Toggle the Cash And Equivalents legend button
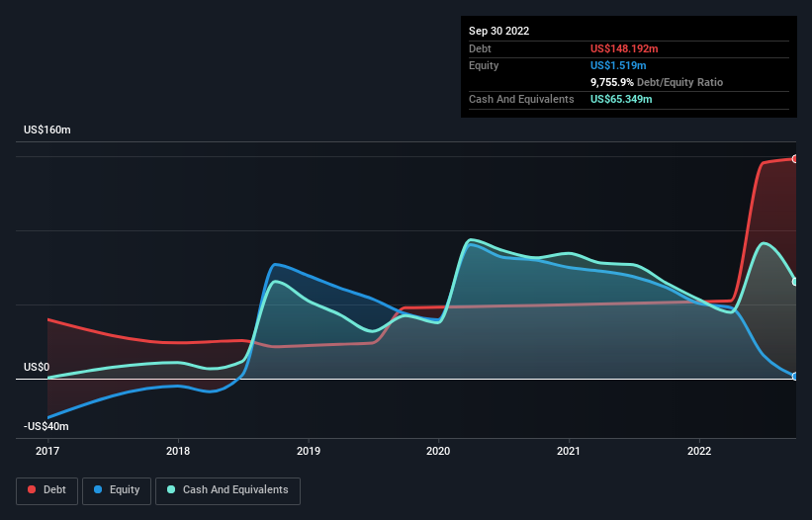 (x=227, y=490)
